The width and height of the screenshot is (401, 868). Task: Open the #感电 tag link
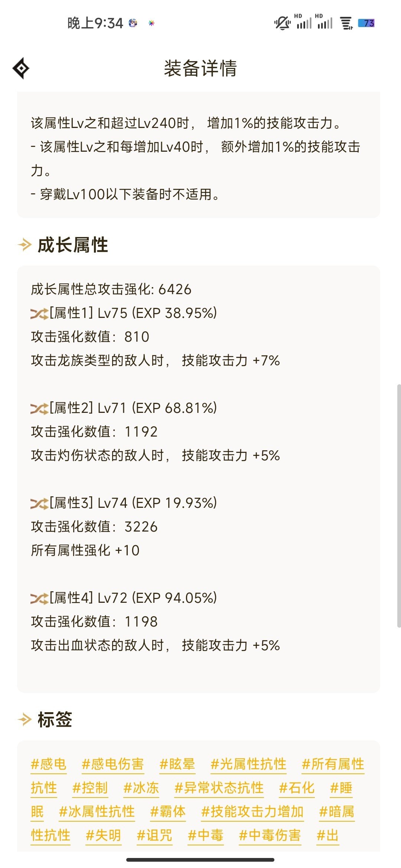coord(49,764)
